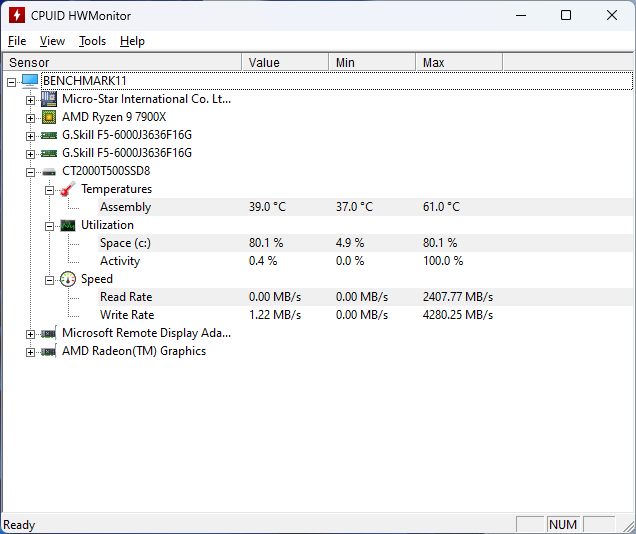Image resolution: width=636 pixels, height=534 pixels.
Task: Select the Activity row
Action: tap(365, 261)
